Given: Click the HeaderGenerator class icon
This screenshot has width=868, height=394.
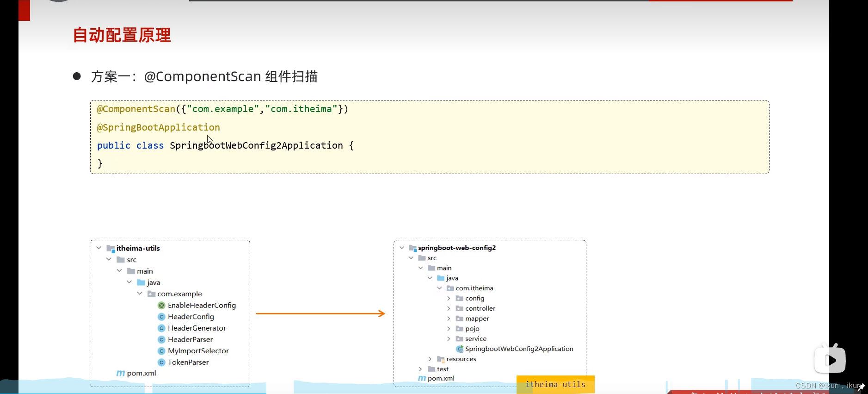Looking at the screenshot, I should click(161, 328).
